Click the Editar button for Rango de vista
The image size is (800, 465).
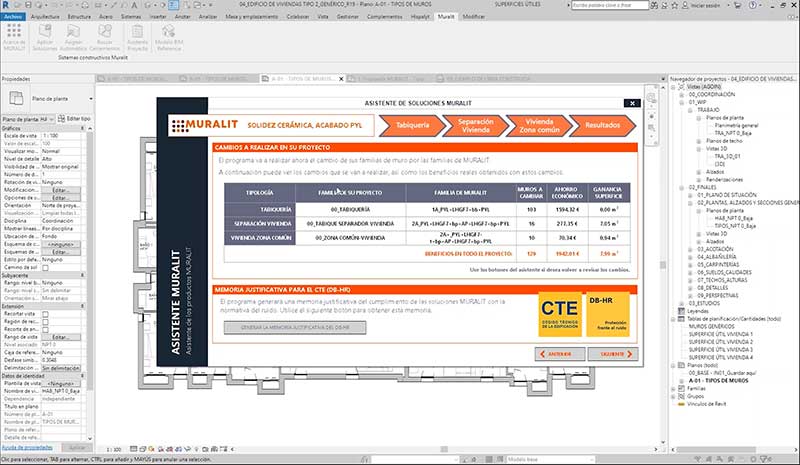point(61,337)
